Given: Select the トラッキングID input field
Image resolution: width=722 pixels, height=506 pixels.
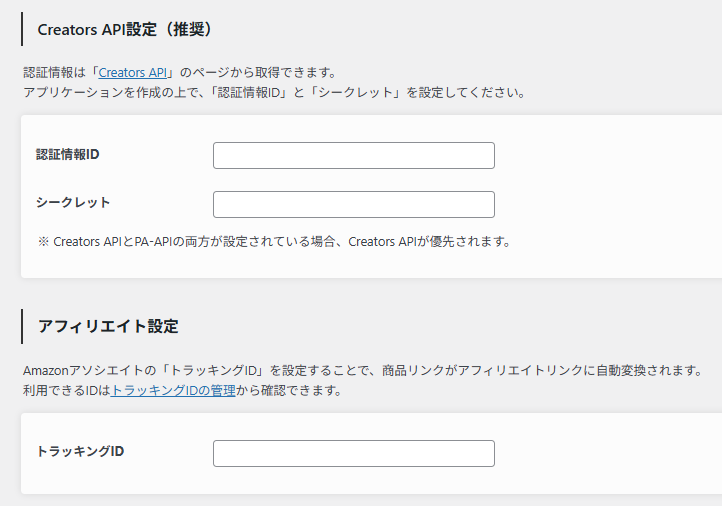Looking at the screenshot, I should [353, 453].
